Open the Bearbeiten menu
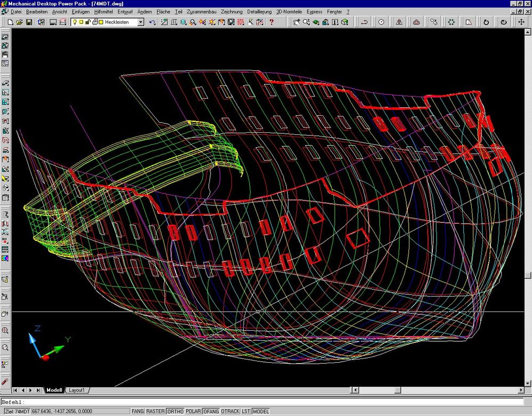Screen dimensions: 532x416 click(x=37, y=12)
